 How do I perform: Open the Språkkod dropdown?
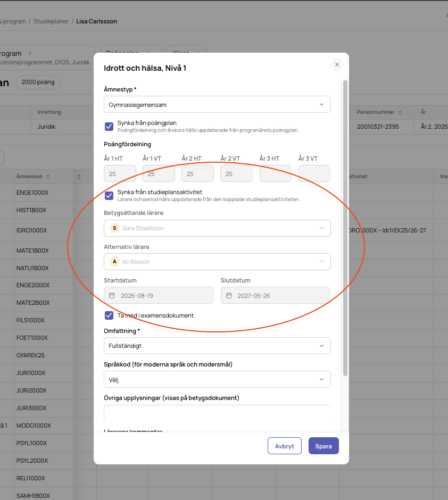pos(217,379)
